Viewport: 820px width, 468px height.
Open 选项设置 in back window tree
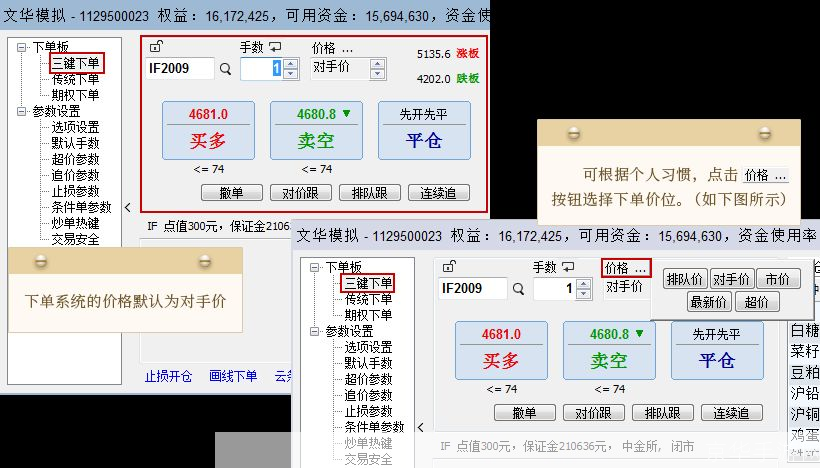(75, 127)
